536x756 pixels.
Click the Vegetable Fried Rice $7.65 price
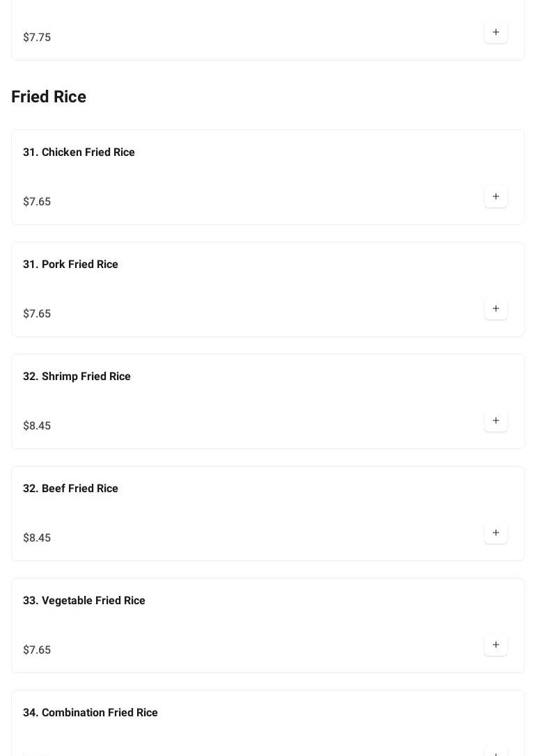tap(37, 650)
